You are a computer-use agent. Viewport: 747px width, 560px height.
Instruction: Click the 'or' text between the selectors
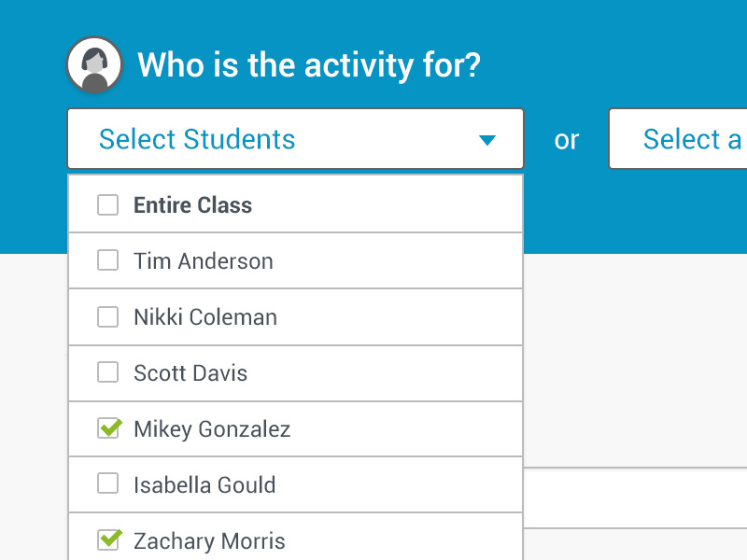567,139
